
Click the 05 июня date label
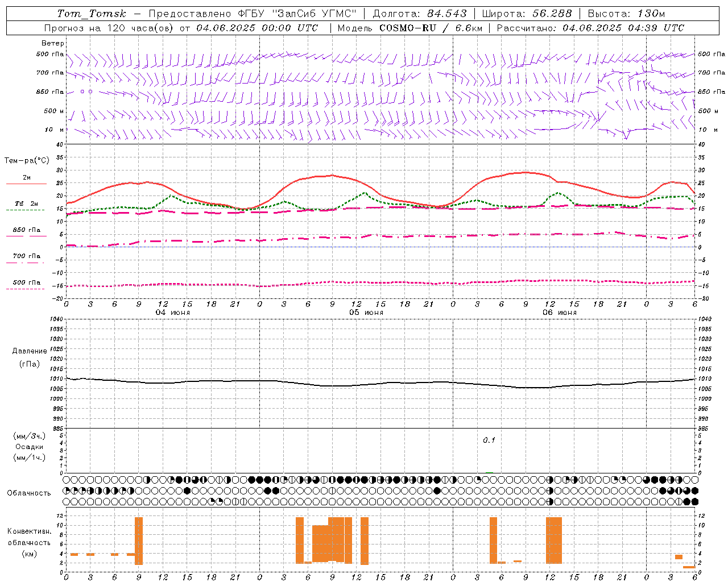click(x=366, y=313)
